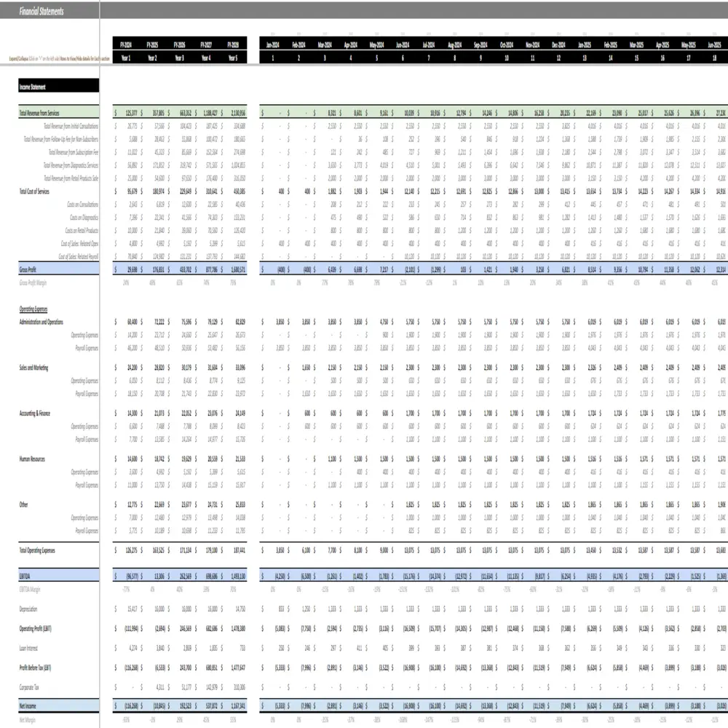Click the Jun-2024 month header
Viewport: 728px width, 728px height.
coord(403,44)
